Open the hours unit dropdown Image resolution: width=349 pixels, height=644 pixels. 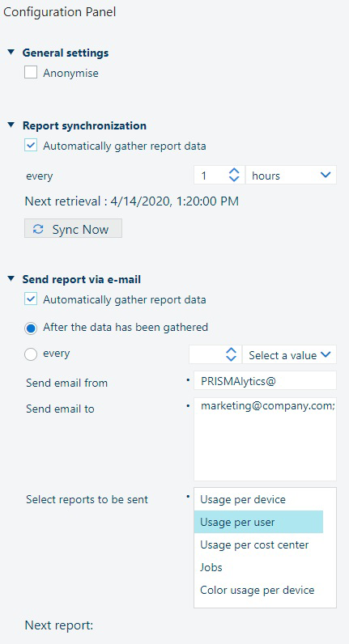coord(291,175)
